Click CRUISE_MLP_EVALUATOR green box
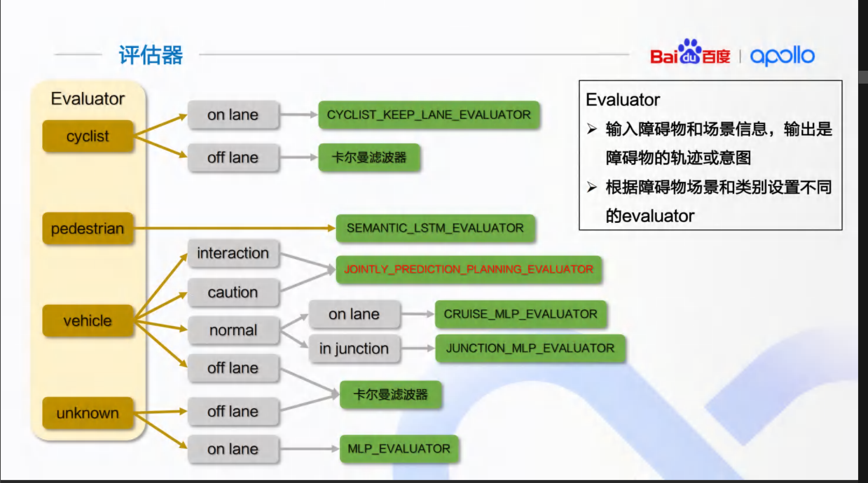 (x=520, y=314)
